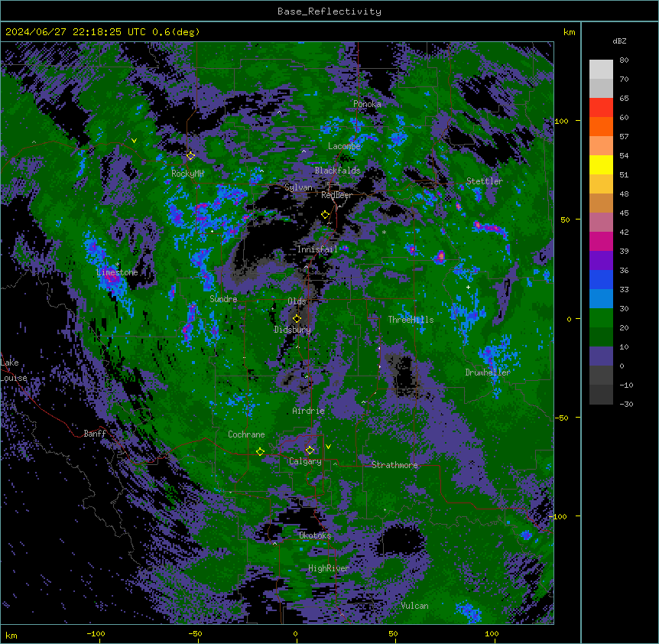
Task: Click the Didsbury city label
Action: pyautogui.click(x=293, y=330)
